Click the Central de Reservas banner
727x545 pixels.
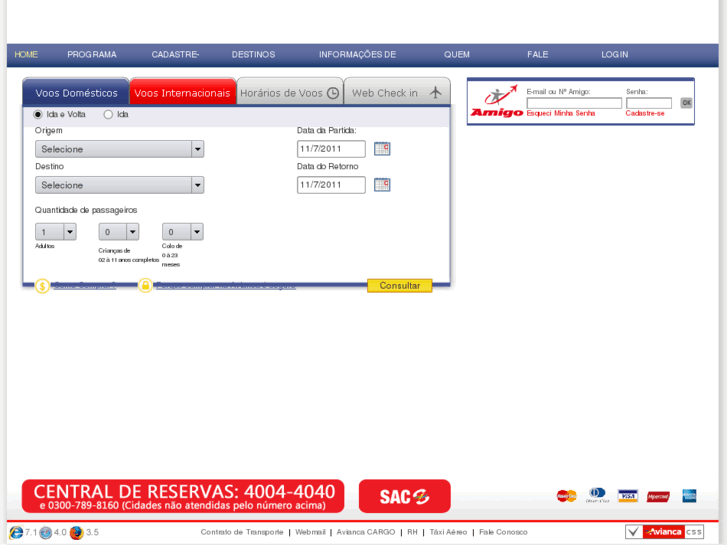tap(183, 496)
